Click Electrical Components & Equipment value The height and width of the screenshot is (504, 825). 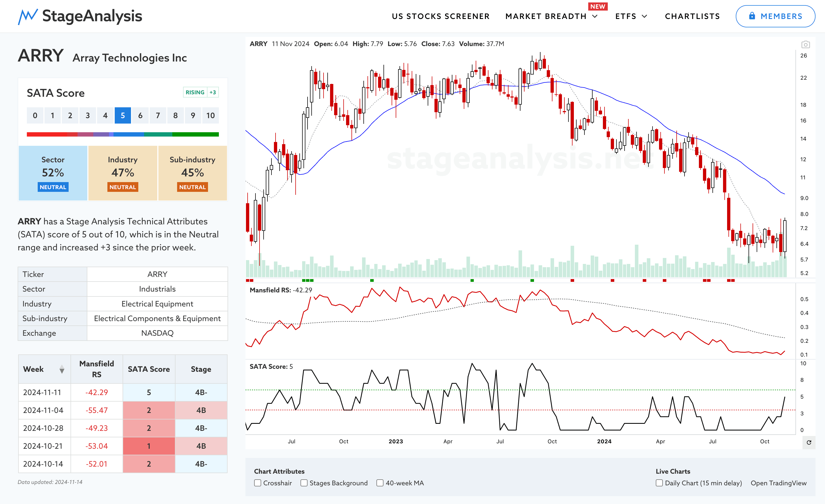[157, 318]
